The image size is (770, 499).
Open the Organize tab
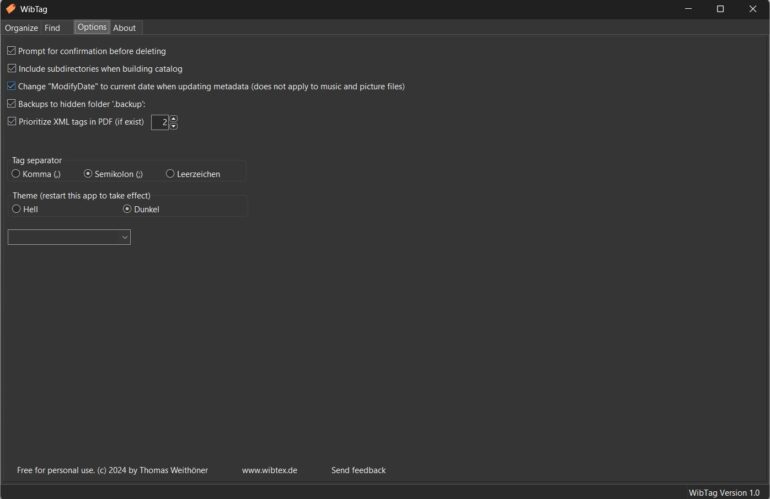click(x=20, y=28)
